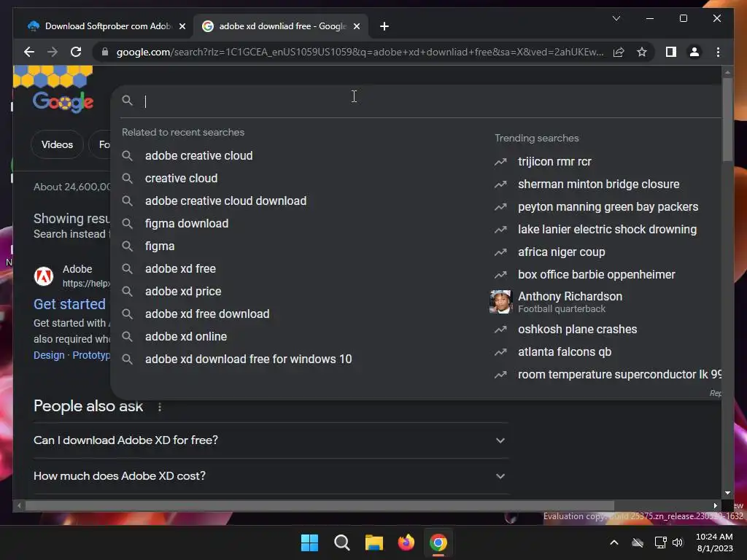The image size is (747, 560).
Task: Open trending atlanta falcons qb
Action: (x=565, y=352)
